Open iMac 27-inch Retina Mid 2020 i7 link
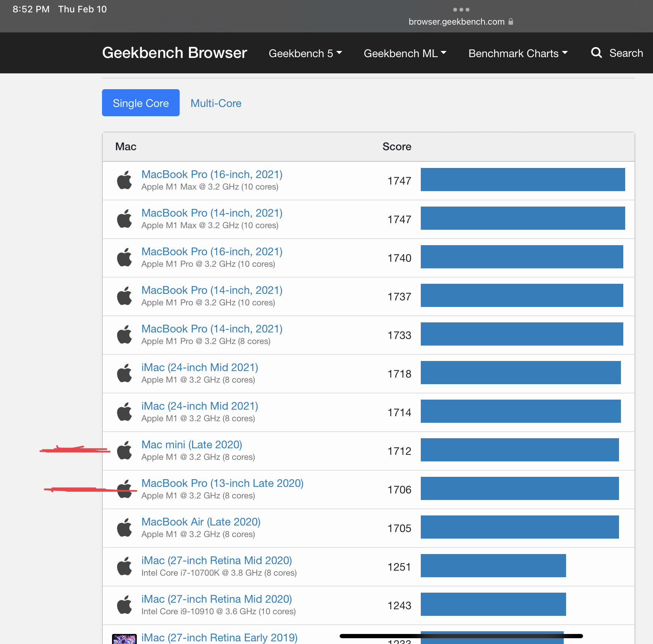Viewport: 653px width, 644px height. point(217,560)
